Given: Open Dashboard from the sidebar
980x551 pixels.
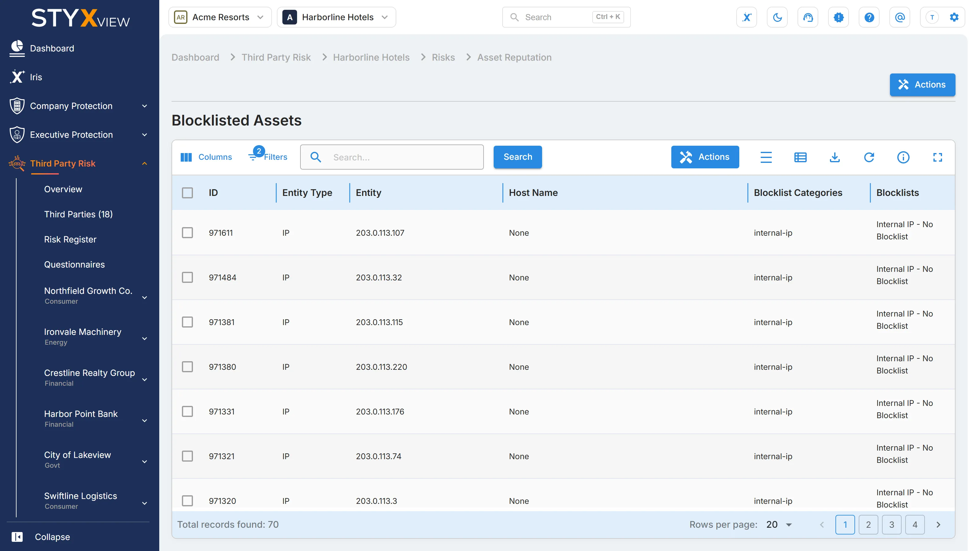Looking at the screenshot, I should (52, 48).
